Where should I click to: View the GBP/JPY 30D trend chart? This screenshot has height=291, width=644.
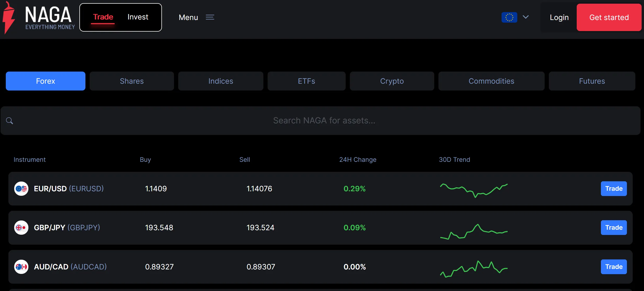click(x=474, y=232)
